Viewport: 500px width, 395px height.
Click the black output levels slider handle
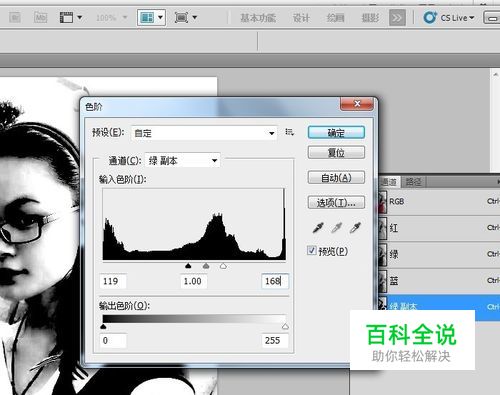pos(103,326)
